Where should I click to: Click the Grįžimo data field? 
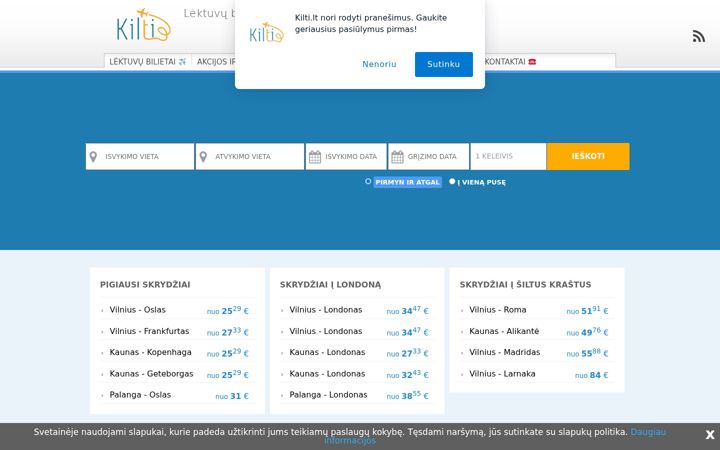click(428, 156)
